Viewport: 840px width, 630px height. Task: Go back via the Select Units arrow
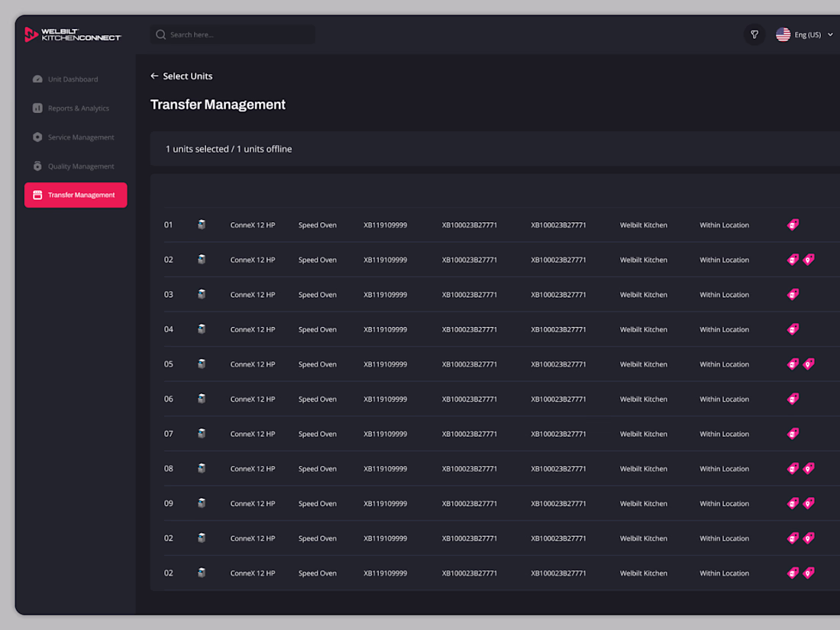pos(154,76)
